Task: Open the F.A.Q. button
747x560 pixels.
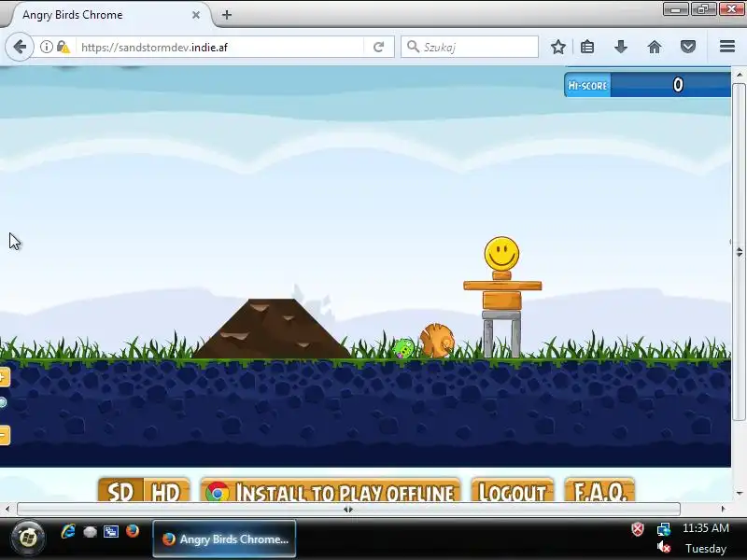Action: 599,491
